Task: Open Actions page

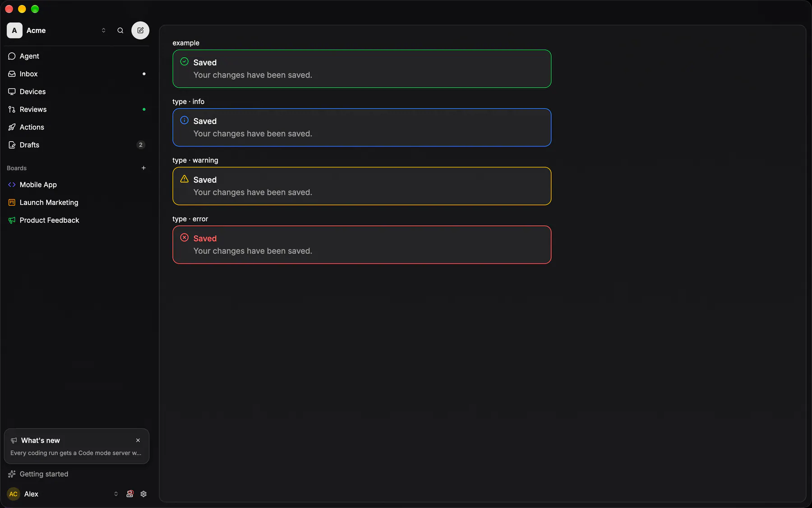Action: 77,127
